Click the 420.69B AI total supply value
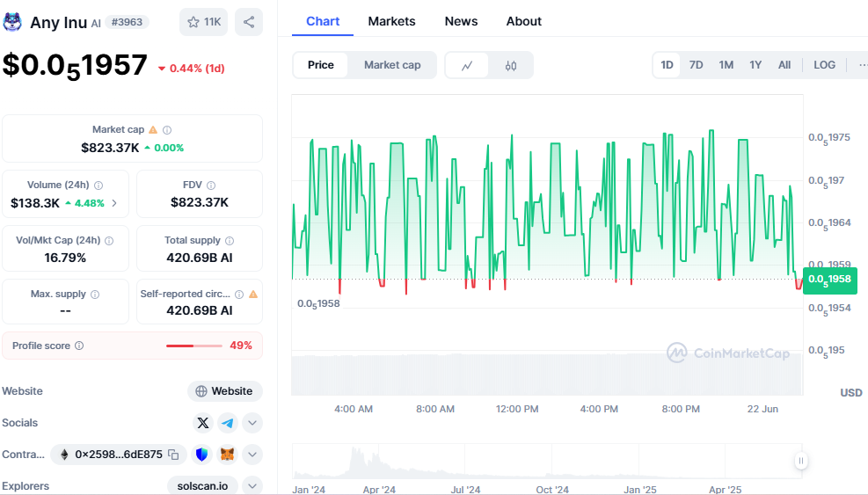Viewport: 868px width, 495px height. click(x=200, y=258)
